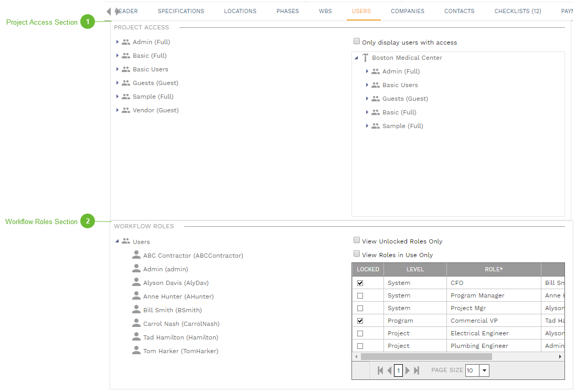Click the Boston Medical Center crane icon
Screen dimensions: 576x392
click(x=365, y=58)
